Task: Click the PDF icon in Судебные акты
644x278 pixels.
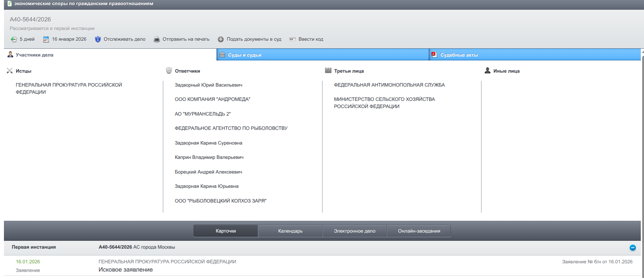Action: tap(434, 55)
